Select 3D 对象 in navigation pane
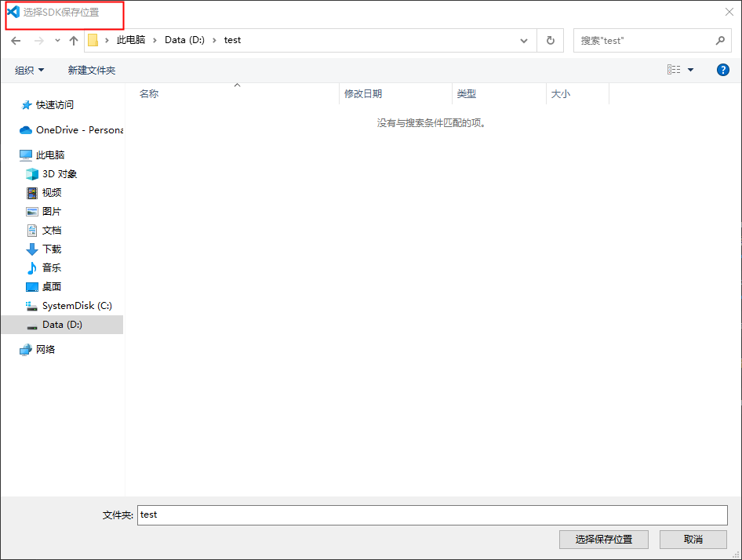This screenshot has height=560, width=742. [59, 174]
